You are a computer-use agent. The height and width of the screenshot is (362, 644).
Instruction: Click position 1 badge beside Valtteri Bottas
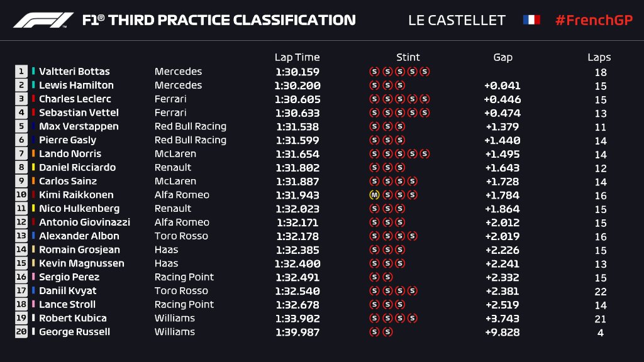22,72
